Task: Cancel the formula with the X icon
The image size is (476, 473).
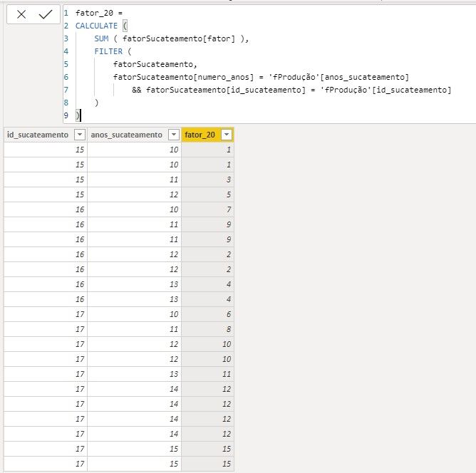Action: click(21, 14)
